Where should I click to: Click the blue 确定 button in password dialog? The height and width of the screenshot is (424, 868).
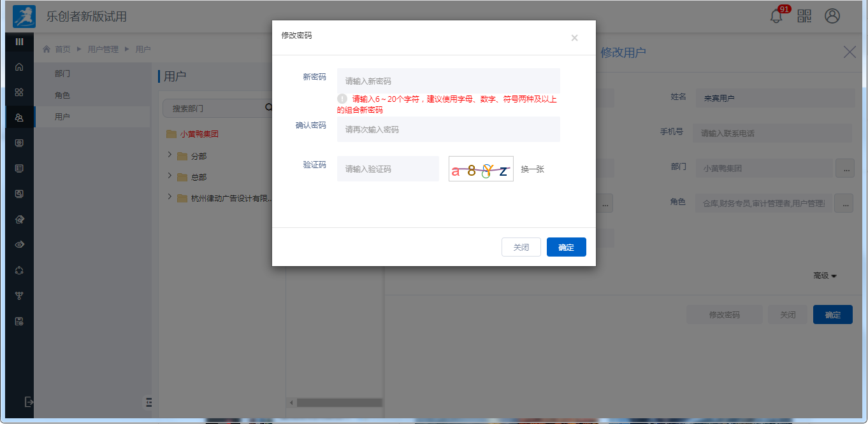coord(566,247)
